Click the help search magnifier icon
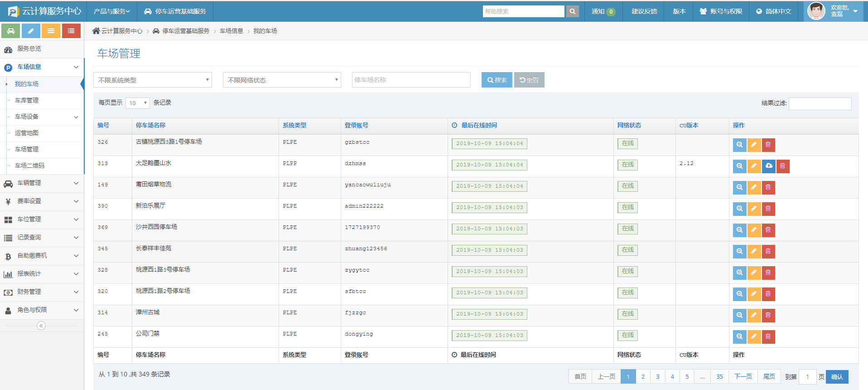 pos(573,11)
